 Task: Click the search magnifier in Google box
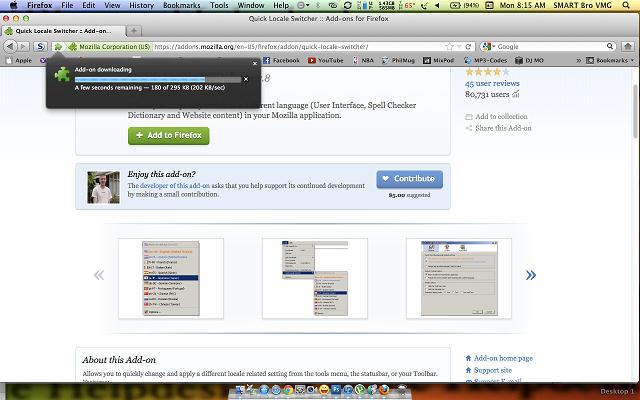pos(610,46)
